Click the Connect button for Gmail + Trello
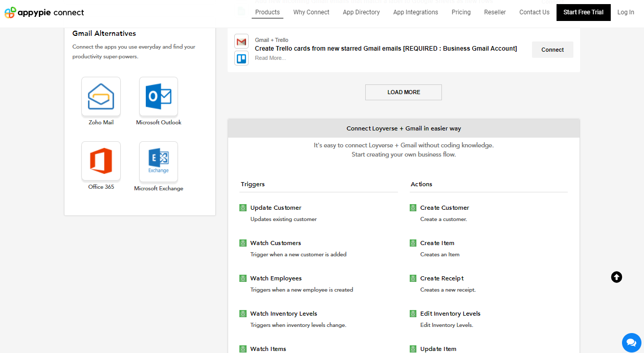Viewport: 644px width, 353px height. coord(552,50)
